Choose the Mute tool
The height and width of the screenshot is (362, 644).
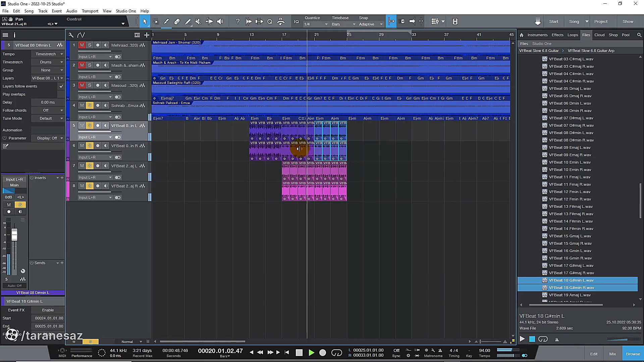click(x=198, y=21)
